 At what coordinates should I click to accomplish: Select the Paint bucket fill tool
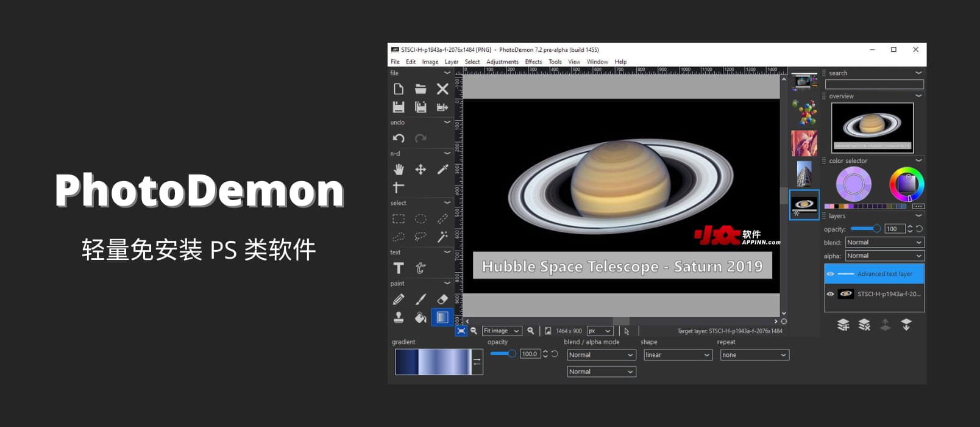421,318
